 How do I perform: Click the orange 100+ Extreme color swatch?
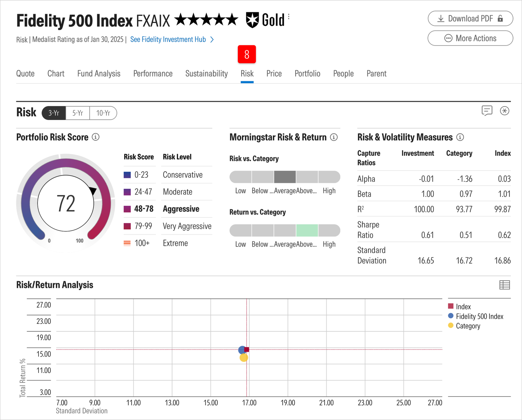[127, 243]
